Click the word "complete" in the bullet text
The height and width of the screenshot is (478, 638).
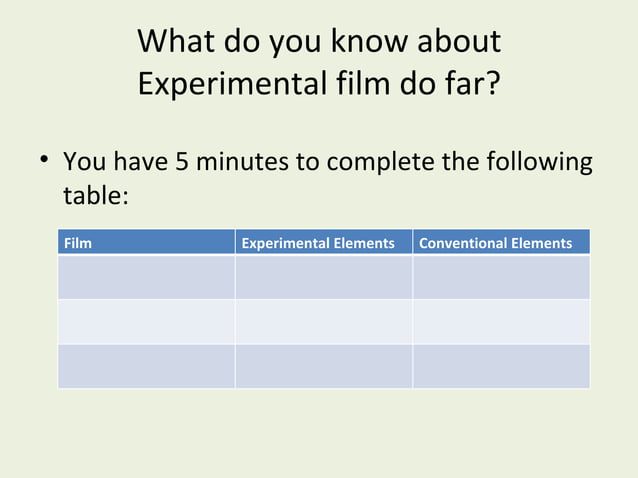pyautogui.click(x=392, y=161)
